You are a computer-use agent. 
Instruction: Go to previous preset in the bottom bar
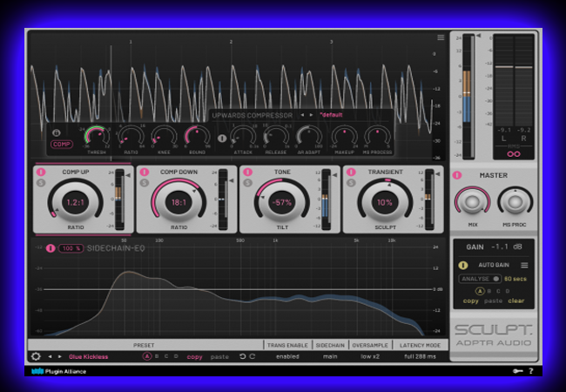50,356
